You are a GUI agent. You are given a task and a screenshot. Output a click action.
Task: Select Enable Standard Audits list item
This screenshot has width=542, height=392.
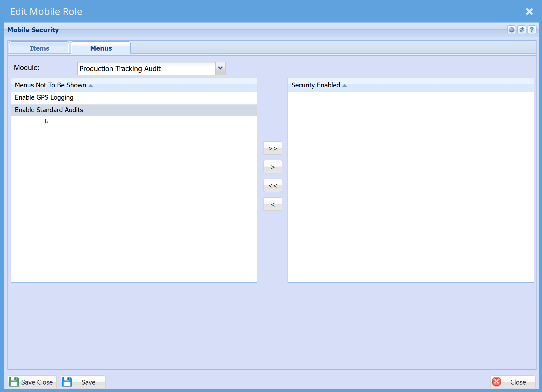pyautogui.click(x=134, y=110)
